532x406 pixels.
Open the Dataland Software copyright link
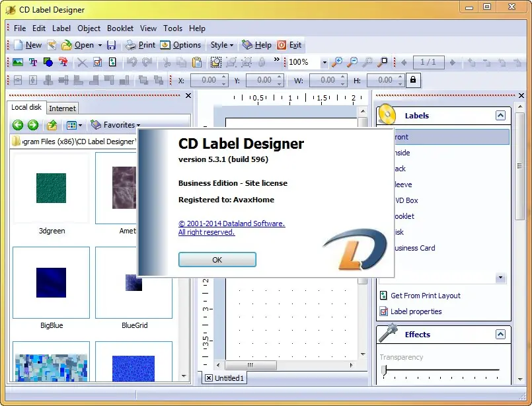[232, 223]
